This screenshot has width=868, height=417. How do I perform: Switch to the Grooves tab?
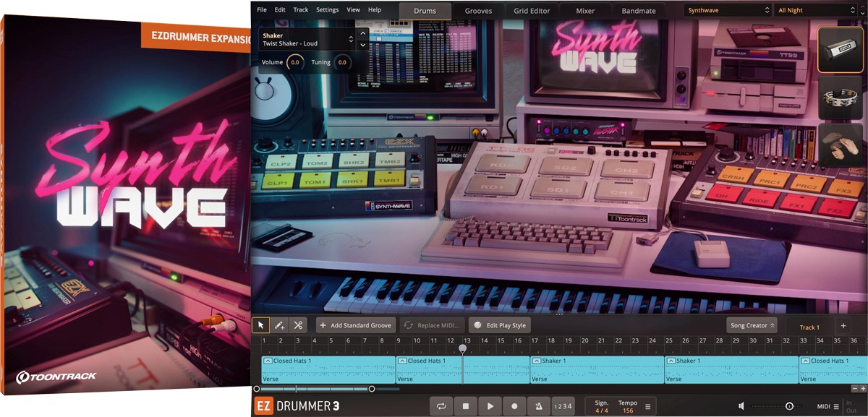coord(478,11)
